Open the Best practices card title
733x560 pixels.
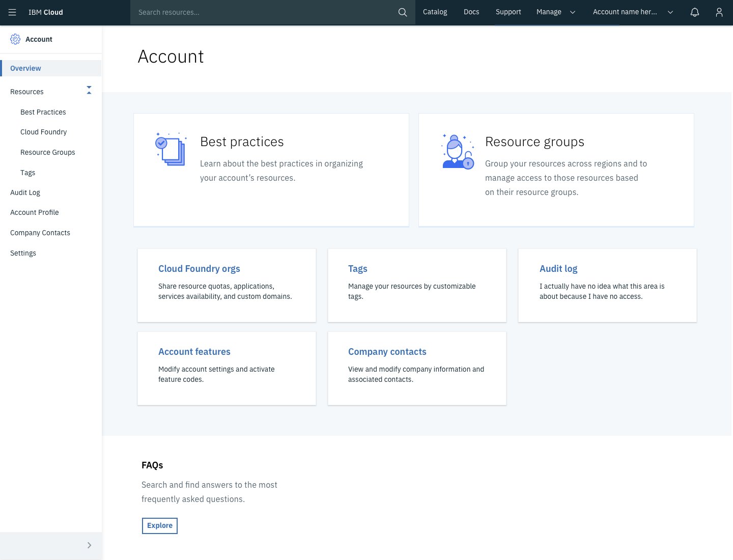(242, 142)
